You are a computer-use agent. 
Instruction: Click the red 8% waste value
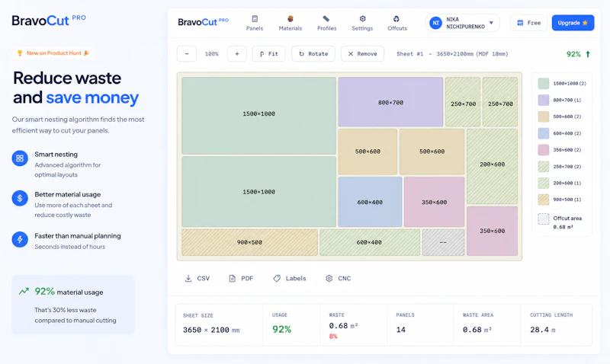(333, 337)
